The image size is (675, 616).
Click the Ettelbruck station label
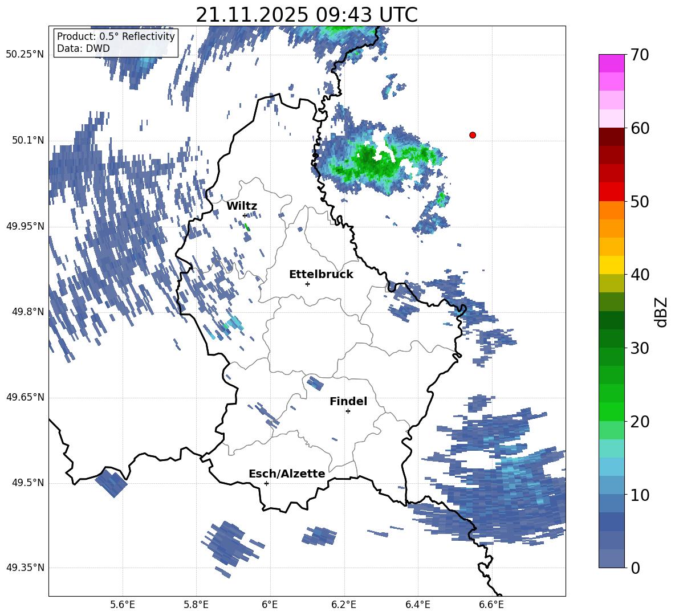coord(321,275)
